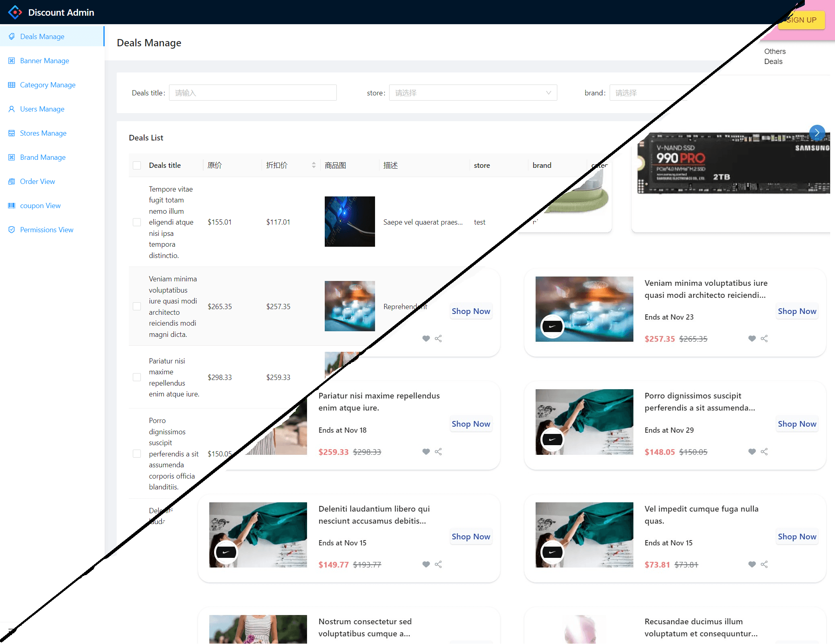
Task: Click the $265.35 original price cell
Action: coord(220,307)
